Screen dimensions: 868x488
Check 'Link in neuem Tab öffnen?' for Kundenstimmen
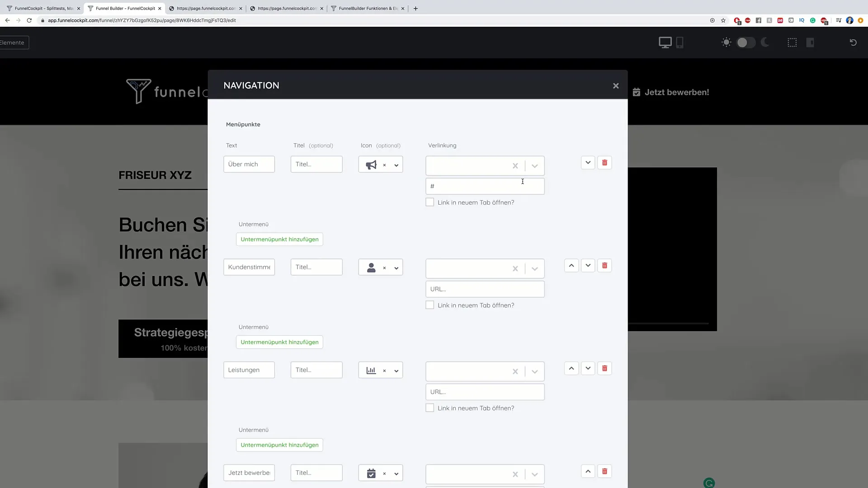tap(429, 305)
